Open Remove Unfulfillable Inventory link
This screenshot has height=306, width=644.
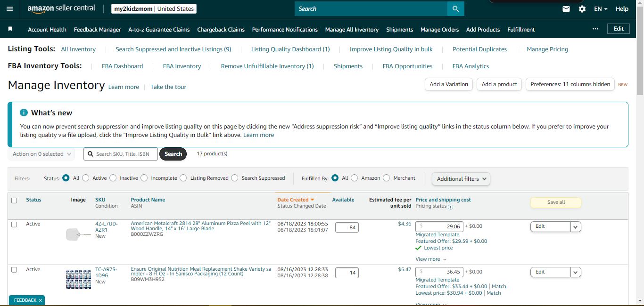tap(267, 66)
